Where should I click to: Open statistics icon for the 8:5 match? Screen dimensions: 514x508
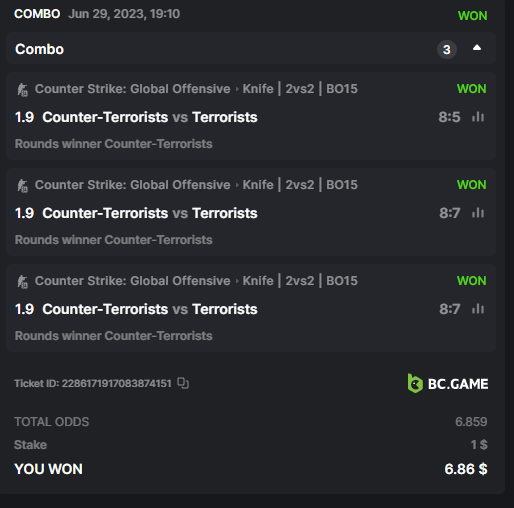[x=478, y=117]
